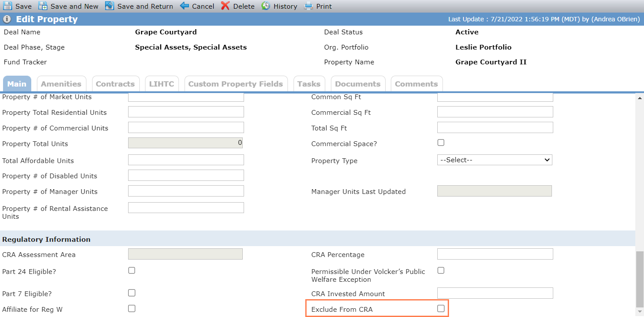Click the Total Affordable Units field

click(x=186, y=160)
